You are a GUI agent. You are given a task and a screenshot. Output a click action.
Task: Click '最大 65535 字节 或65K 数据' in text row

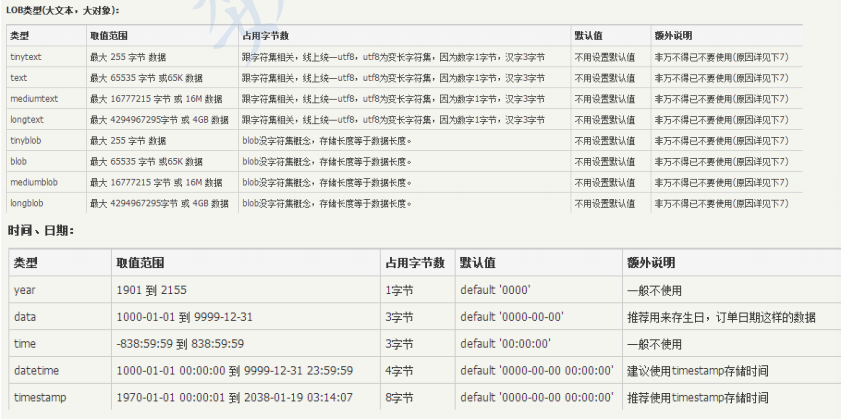(x=146, y=78)
